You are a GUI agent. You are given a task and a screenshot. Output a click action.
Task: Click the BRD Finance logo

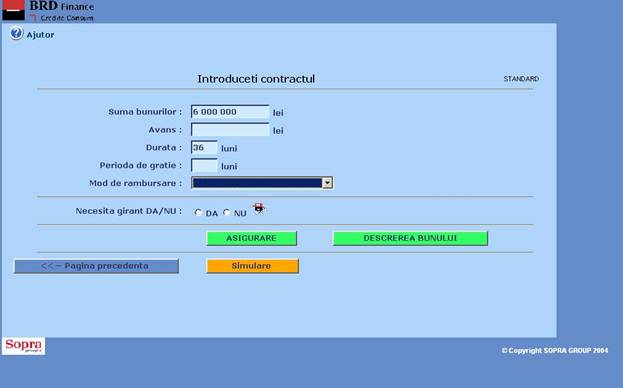coord(48,11)
